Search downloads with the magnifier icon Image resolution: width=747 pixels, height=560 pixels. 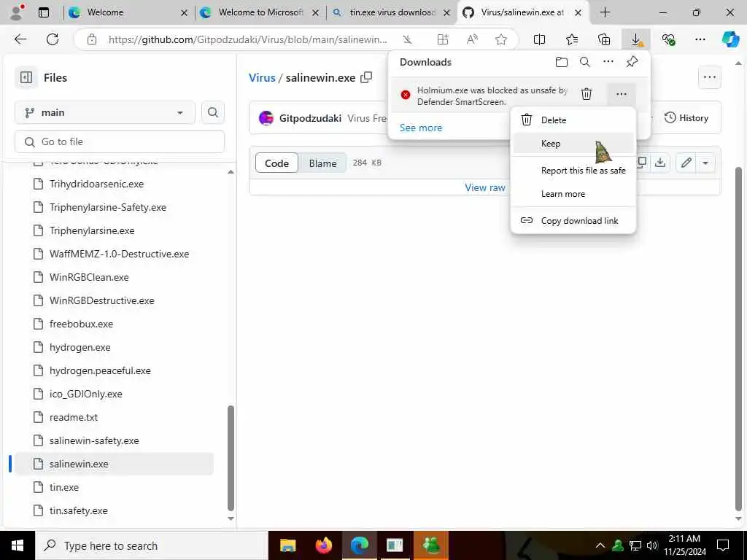point(585,62)
